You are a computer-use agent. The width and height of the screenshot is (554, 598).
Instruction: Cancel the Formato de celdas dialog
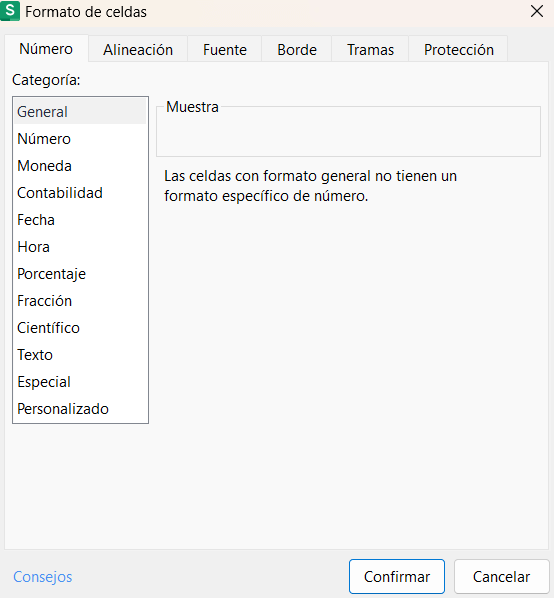[x=501, y=577]
